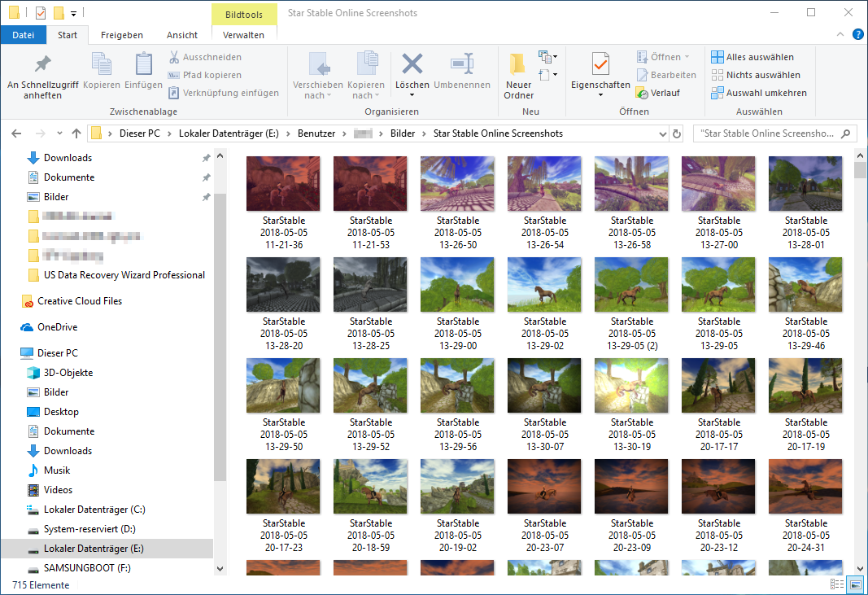Image resolution: width=868 pixels, height=595 pixels.
Task: Go back with the left arrow
Action: (x=16, y=133)
